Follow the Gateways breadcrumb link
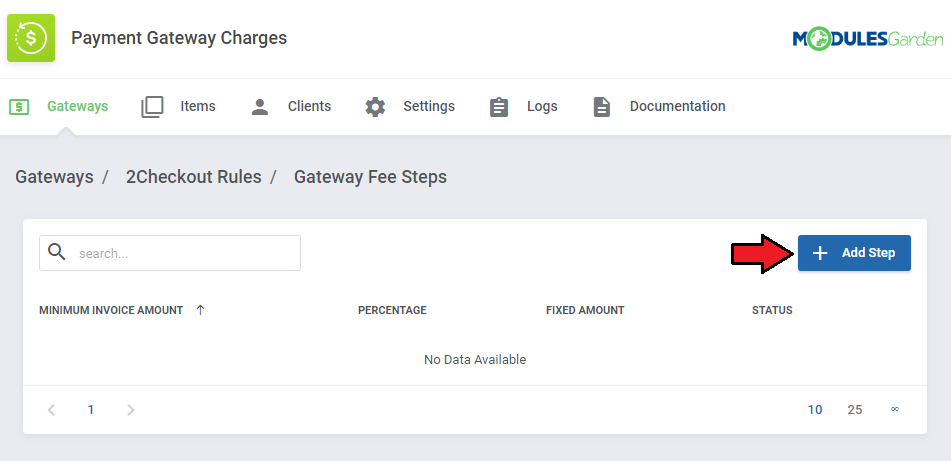This screenshot has height=461, width=951. (x=55, y=177)
